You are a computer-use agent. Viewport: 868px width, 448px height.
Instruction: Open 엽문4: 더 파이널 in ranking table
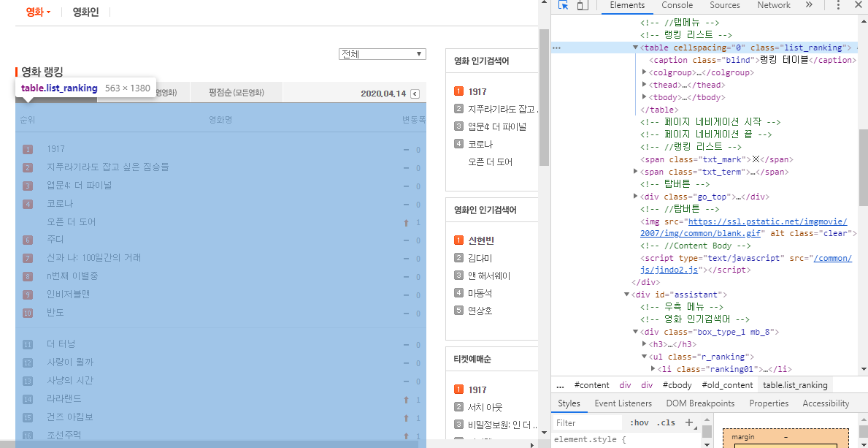[80, 185]
